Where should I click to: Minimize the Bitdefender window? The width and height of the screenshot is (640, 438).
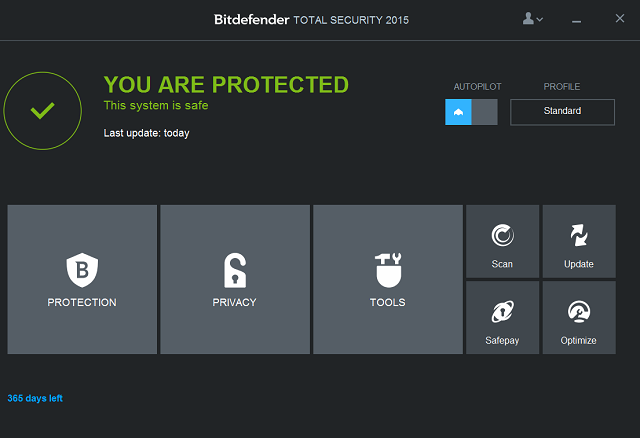(576, 21)
